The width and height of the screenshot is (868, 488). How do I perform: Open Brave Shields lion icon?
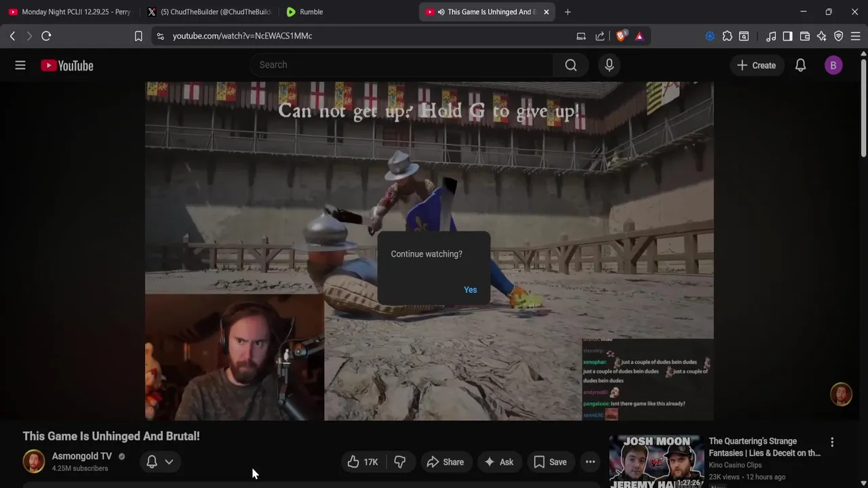tap(621, 36)
